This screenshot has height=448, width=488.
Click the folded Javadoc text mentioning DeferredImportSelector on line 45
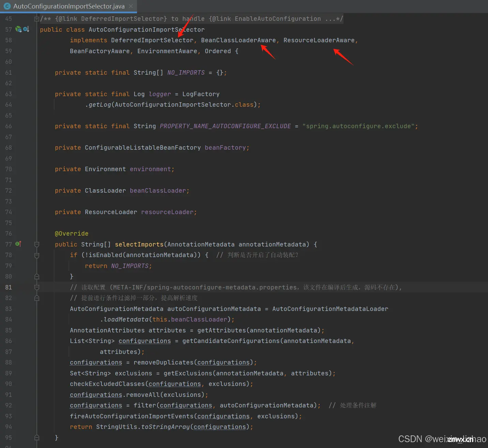[192, 19]
